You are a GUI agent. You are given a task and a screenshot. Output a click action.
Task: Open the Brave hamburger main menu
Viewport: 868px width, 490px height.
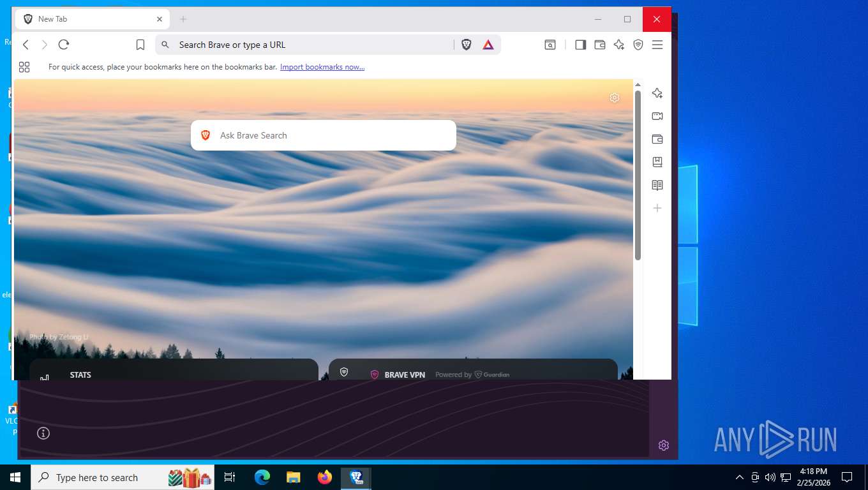tap(657, 45)
